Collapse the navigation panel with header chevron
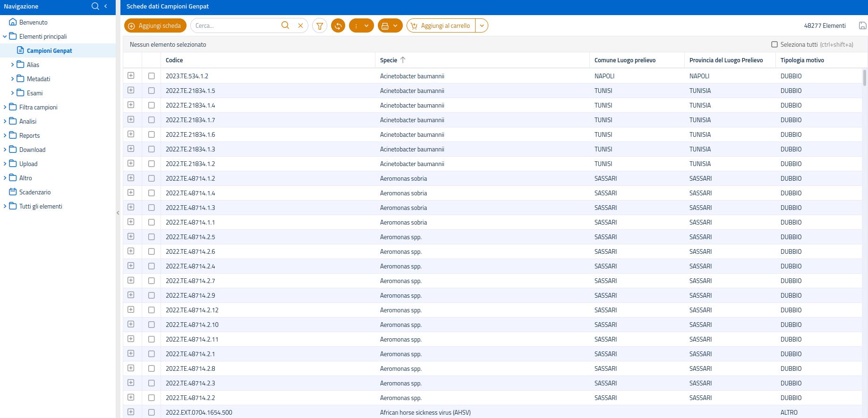The height and width of the screenshot is (418, 868). 106,6
